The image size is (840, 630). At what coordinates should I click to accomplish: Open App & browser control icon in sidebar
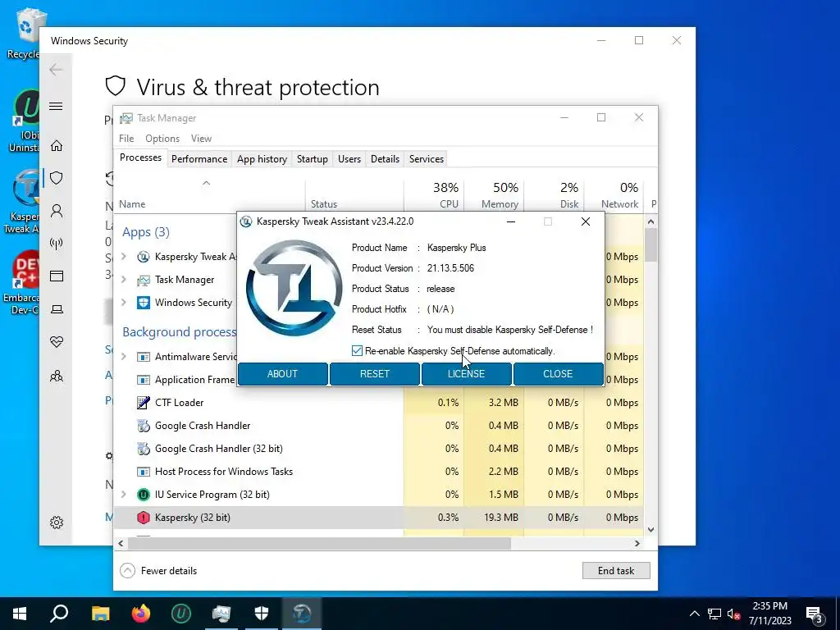[x=57, y=276]
